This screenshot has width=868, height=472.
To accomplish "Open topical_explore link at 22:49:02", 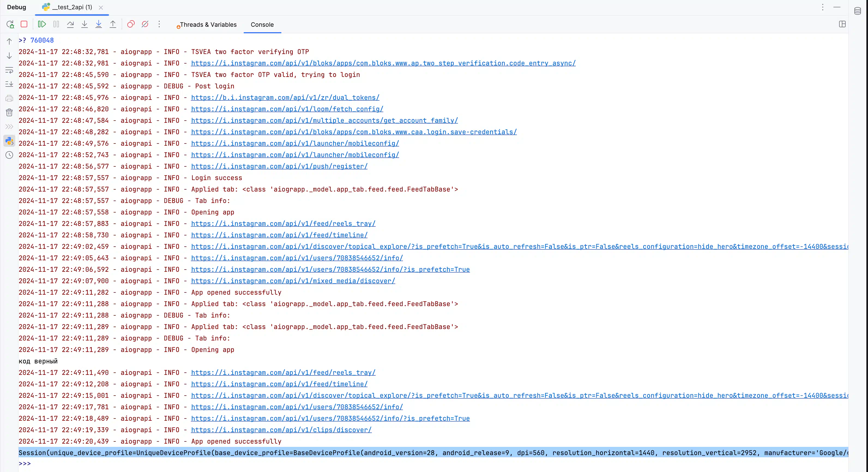I will click(x=520, y=246).
